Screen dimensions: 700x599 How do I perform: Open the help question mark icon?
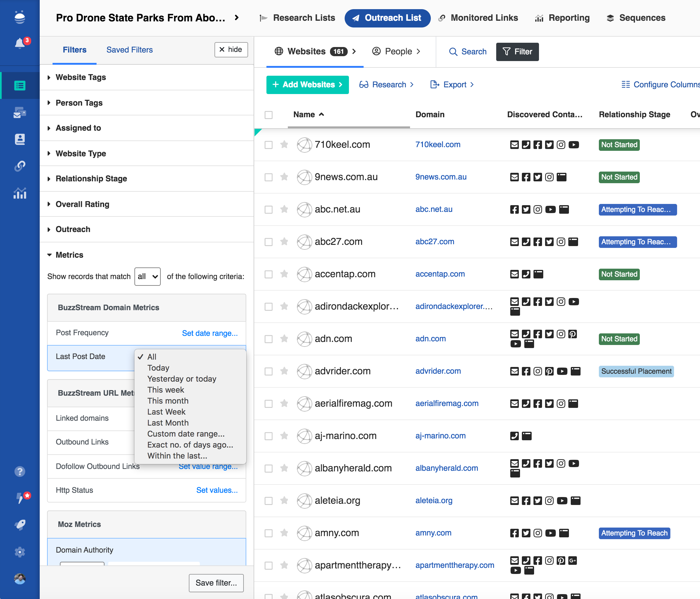(20, 471)
